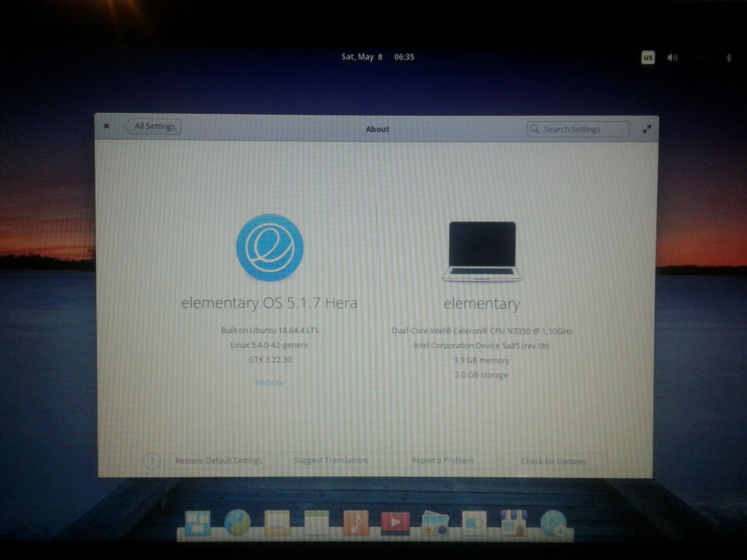The width and height of the screenshot is (747, 560).
Task: Click the About window title
Action: point(377,129)
